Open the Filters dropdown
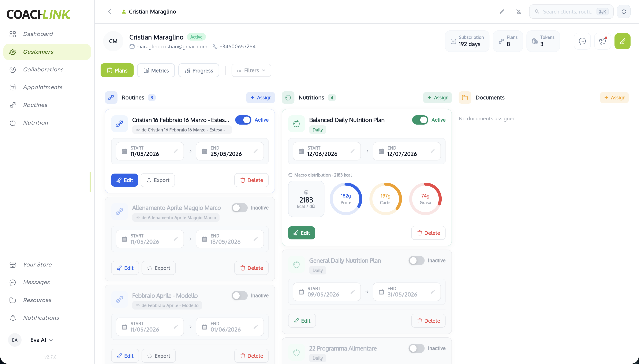This screenshot has width=639, height=364. tap(251, 70)
